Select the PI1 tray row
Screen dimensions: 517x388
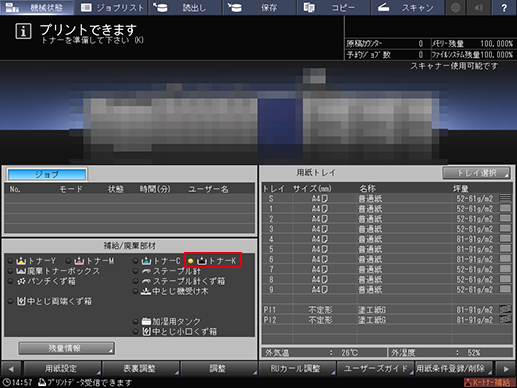click(387, 310)
